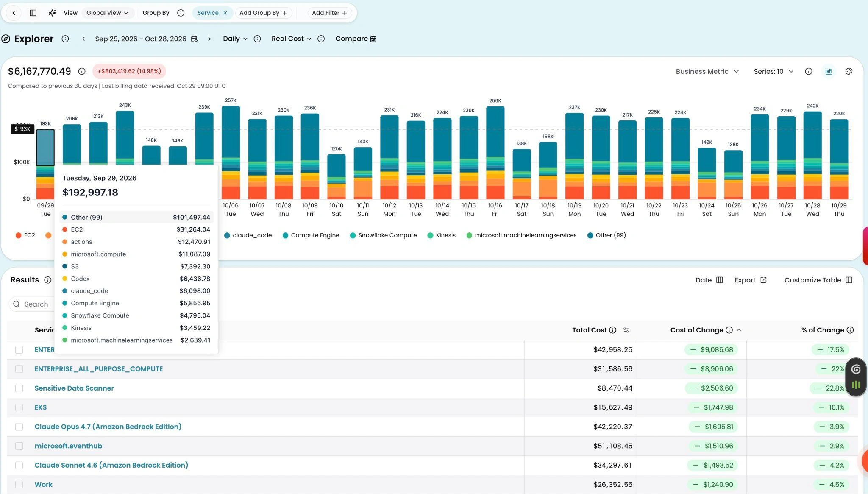This screenshot has height=494, width=868.
Task: Open the Group By info icon
Action: pyautogui.click(x=181, y=13)
